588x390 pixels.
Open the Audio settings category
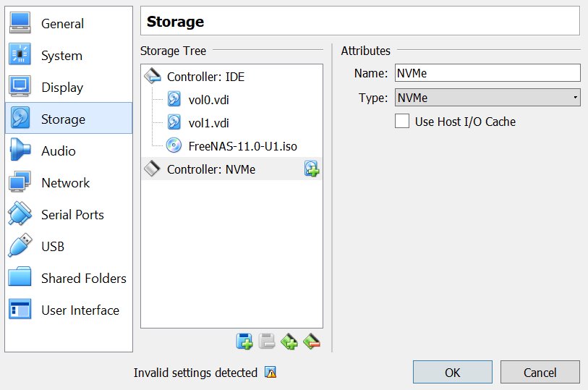click(x=69, y=151)
